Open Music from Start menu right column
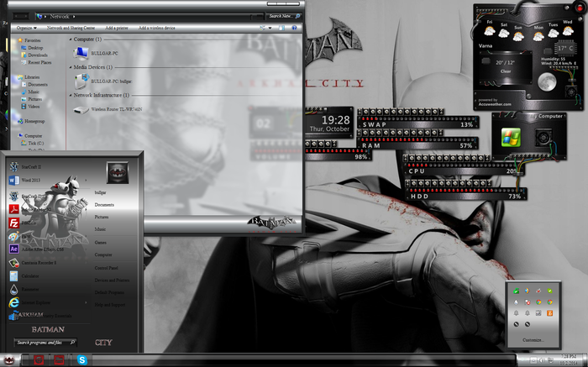The image size is (588, 367). 100,229
